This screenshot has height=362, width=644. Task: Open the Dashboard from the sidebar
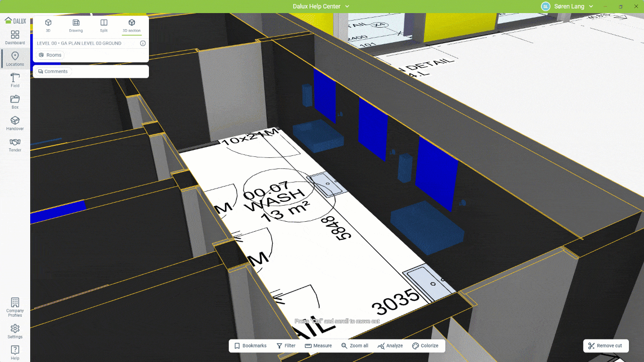(15, 37)
